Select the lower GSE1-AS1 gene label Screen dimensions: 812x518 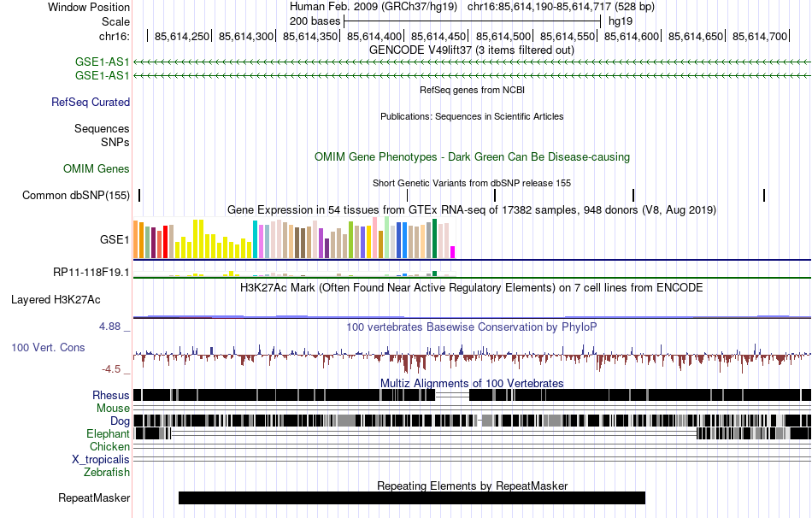click(102, 75)
